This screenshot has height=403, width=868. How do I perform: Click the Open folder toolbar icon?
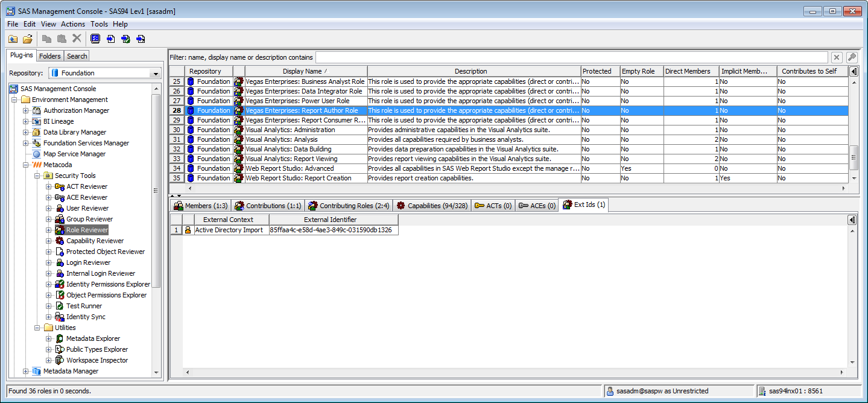pos(28,39)
